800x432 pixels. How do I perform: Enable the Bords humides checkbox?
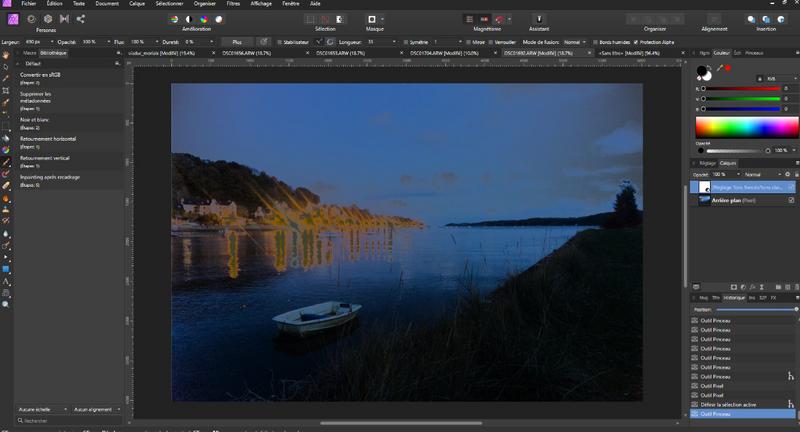595,42
